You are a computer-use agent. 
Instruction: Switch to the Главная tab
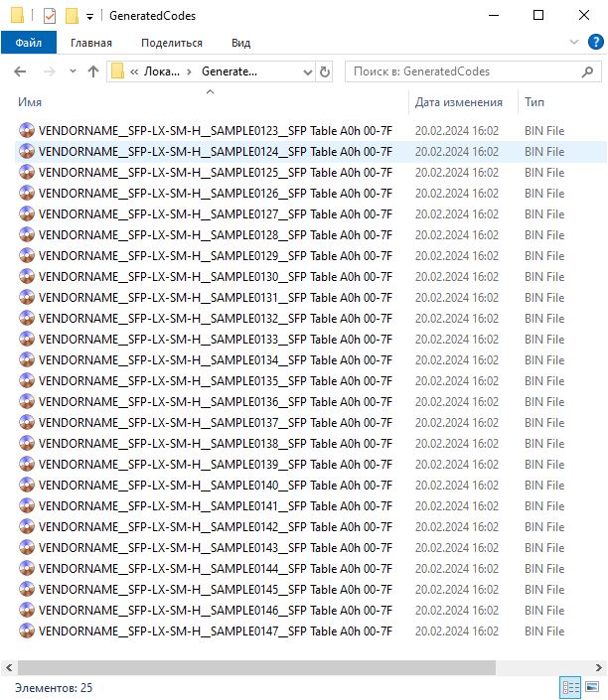coord(91,43)
